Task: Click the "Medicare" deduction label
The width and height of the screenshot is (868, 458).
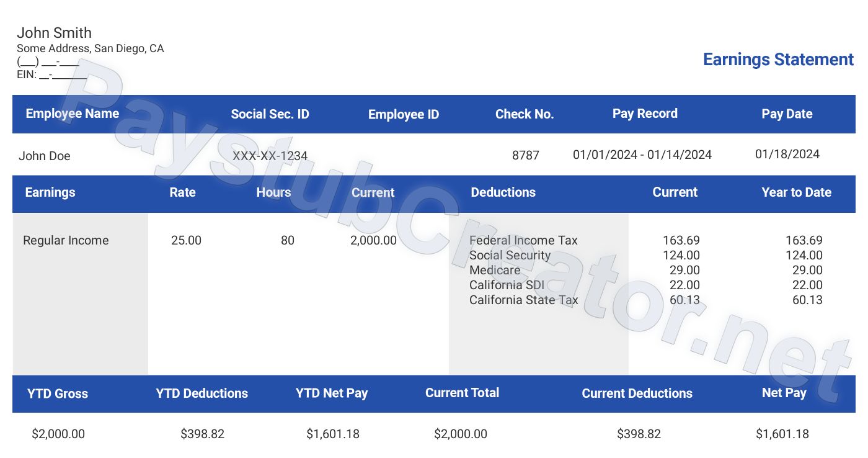Action: [495, 270]
